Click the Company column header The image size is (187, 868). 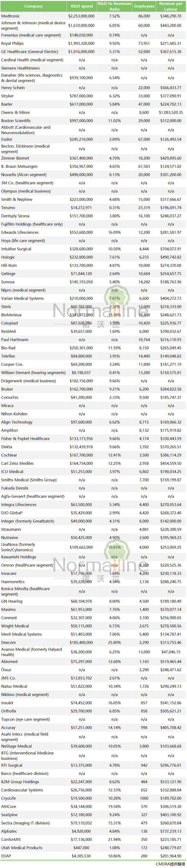point(34,6)
